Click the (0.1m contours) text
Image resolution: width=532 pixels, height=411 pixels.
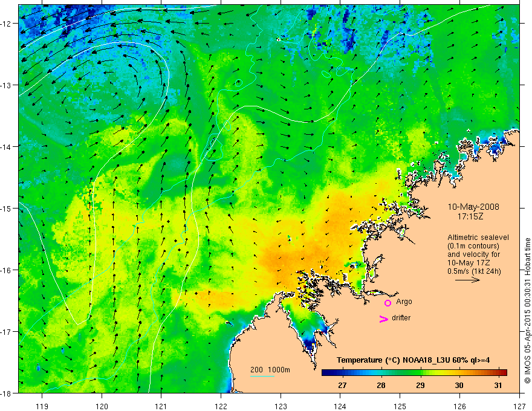pyautogui.click(x=473, y=246)
